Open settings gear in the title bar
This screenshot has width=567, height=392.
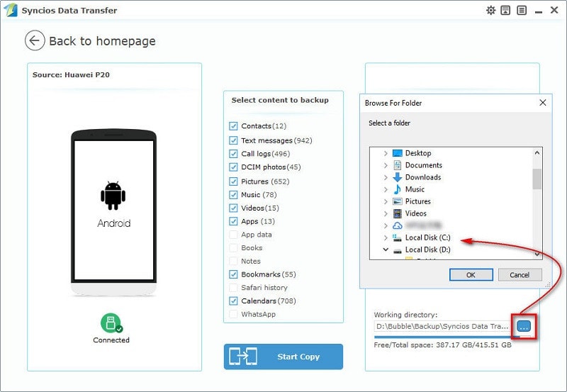click(490, 10)
